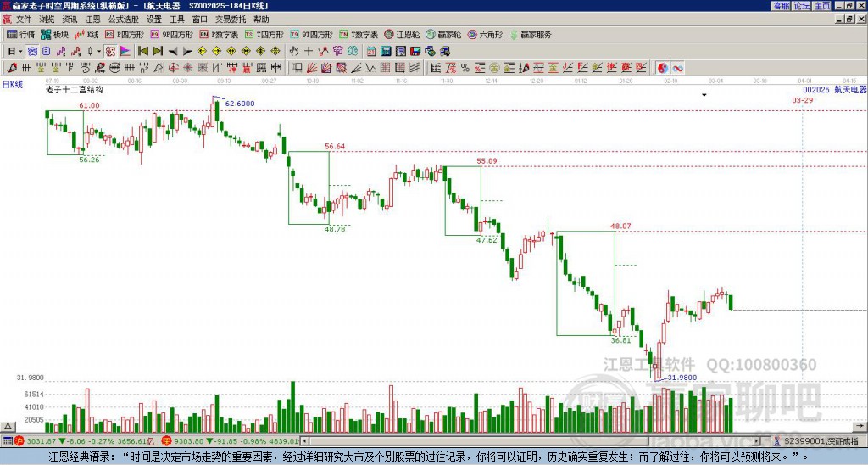
Task: Open the 交易委托 menu
Action: 231,20
